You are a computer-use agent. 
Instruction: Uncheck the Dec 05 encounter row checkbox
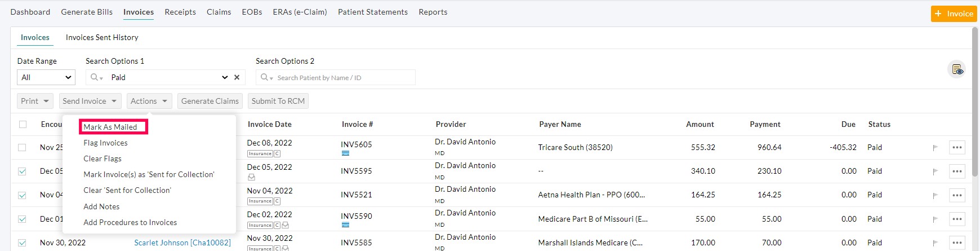(x=22, y=171)
